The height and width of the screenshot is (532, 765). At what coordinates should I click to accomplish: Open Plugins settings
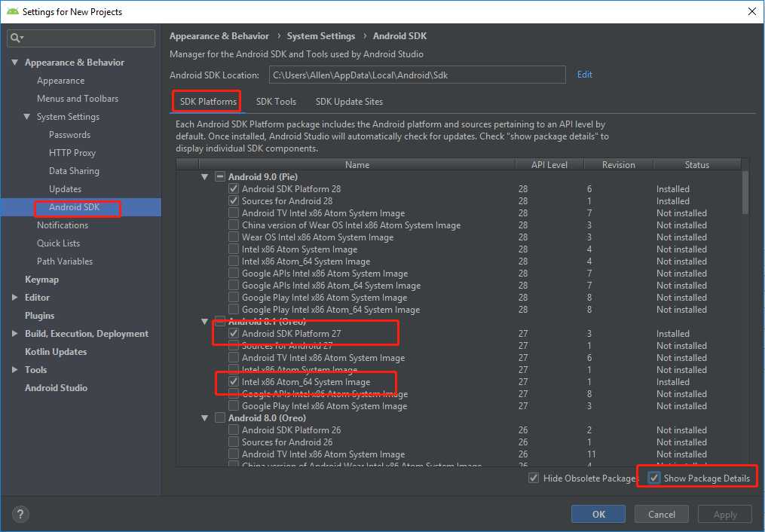click(39, 316)
